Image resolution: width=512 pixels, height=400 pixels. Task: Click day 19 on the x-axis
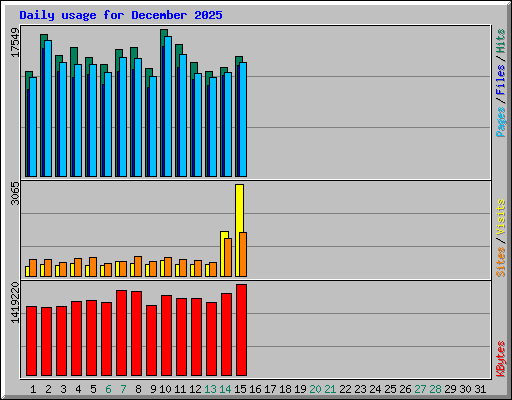pyautogui.click(x=300, y=389)
